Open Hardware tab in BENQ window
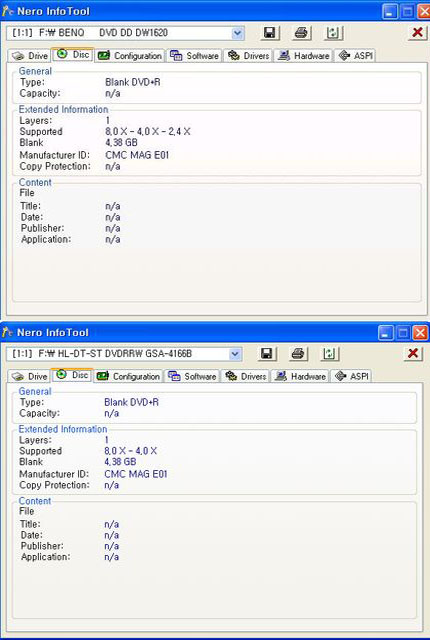 [x=304, y=56]
